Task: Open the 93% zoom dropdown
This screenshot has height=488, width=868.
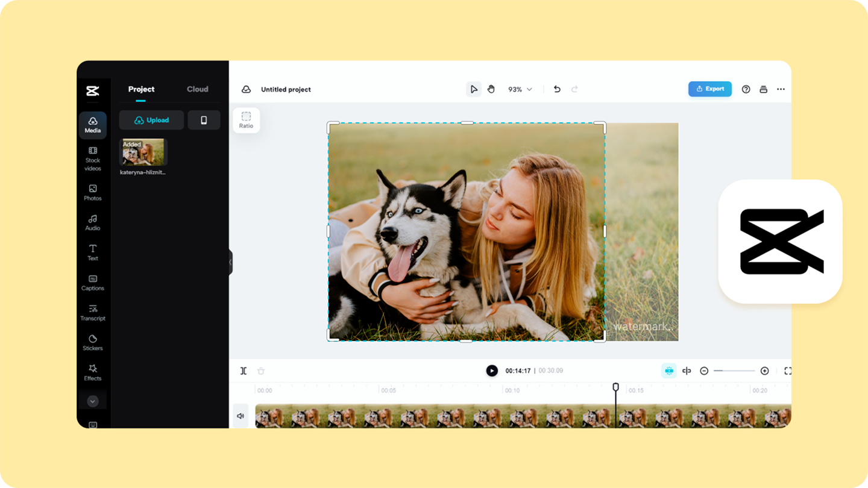Action: (x=520, y=89)
